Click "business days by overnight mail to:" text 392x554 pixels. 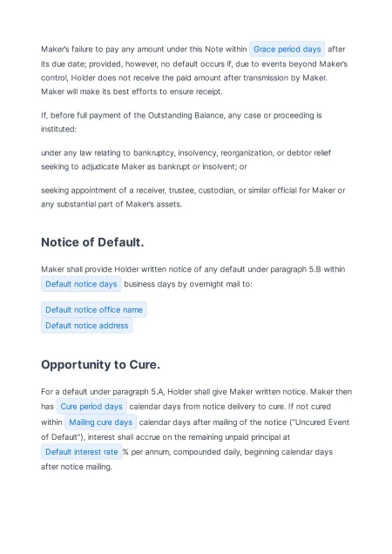[x=188, y=284]
